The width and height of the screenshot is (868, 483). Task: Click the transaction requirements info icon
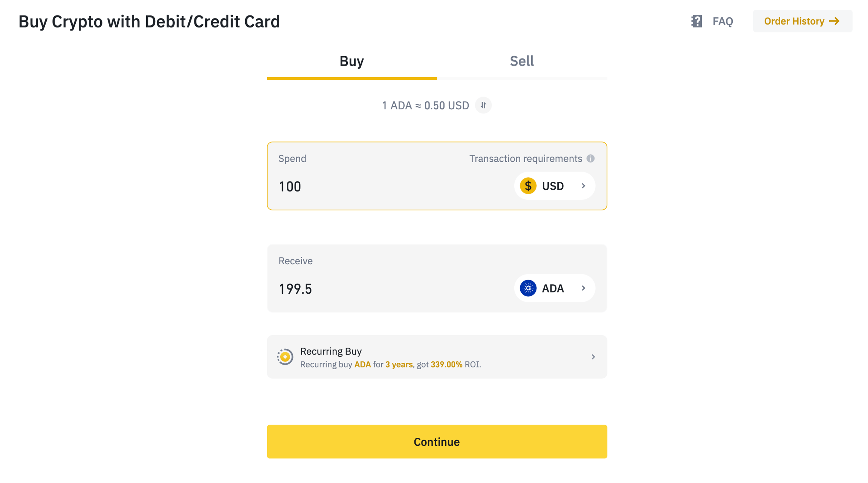click(590, 158)
